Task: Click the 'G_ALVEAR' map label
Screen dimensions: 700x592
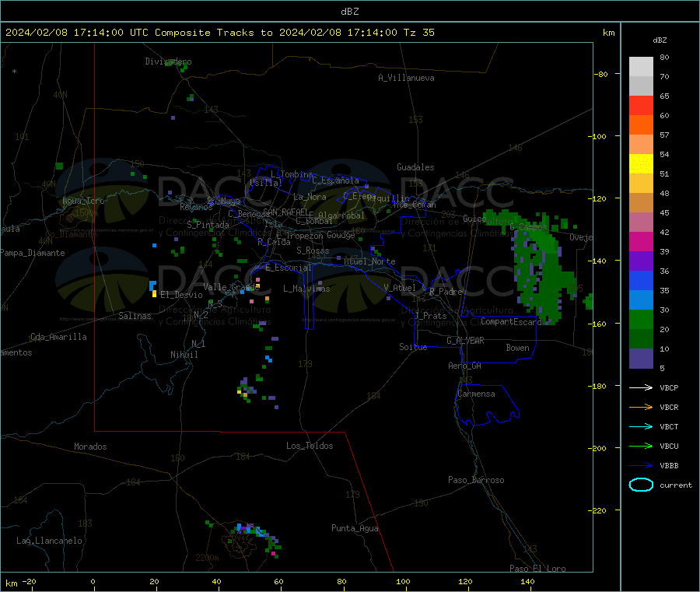Action: click(465, 341)
